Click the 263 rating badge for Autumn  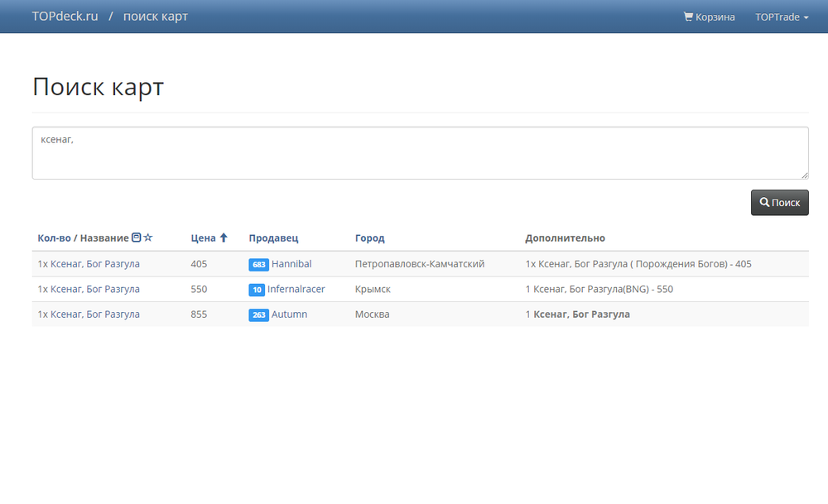(x=258, y=315)
